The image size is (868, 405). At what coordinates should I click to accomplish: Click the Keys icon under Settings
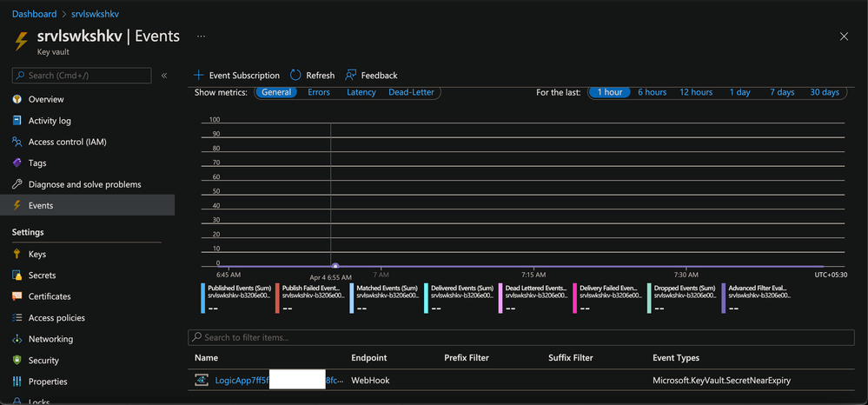pos(17,255)
